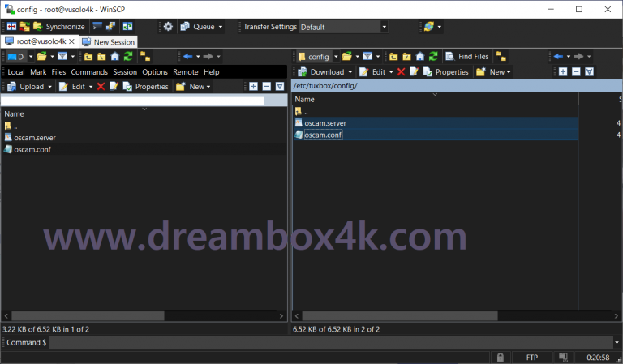Expand the dropdown arrow beside the globe icon

point(440,27)
